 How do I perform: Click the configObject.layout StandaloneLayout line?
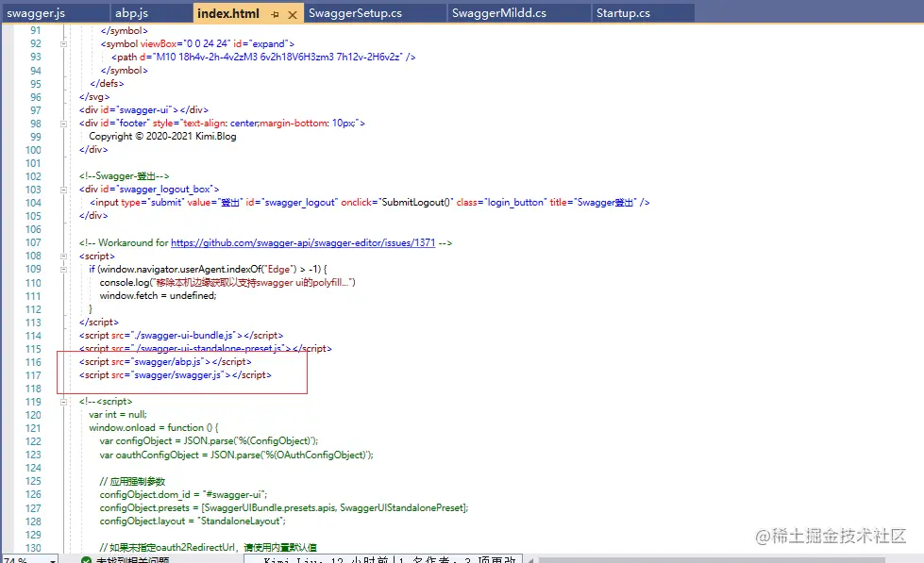tap(193, 522)
